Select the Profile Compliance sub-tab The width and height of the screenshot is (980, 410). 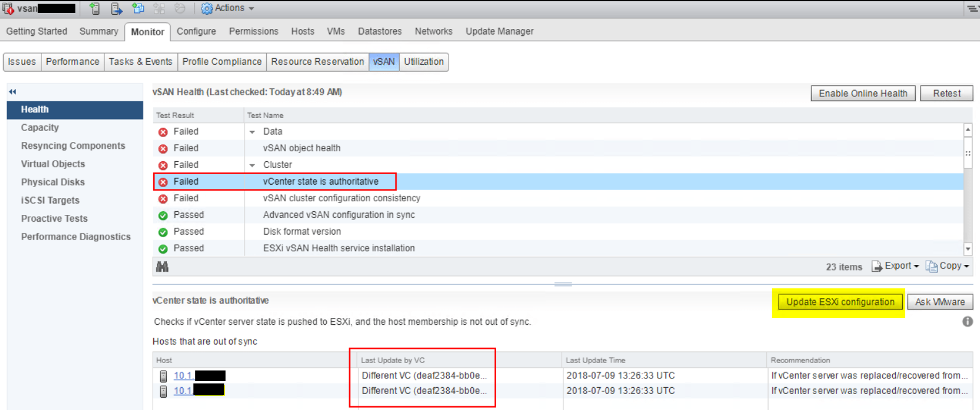(x=222, y=62)
